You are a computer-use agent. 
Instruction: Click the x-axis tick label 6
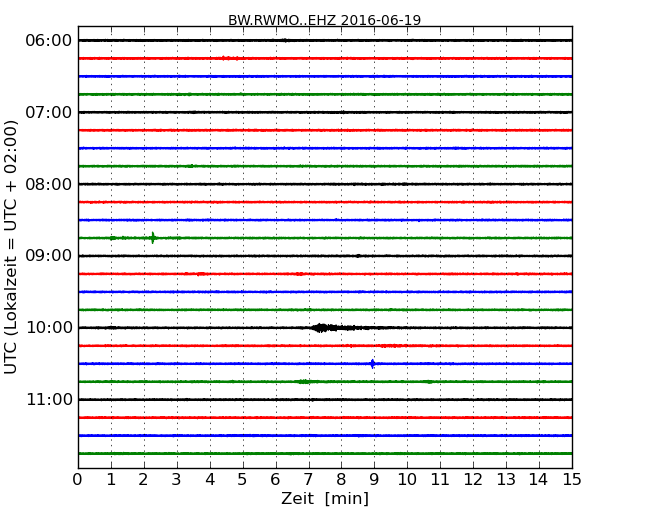point(275,479)
